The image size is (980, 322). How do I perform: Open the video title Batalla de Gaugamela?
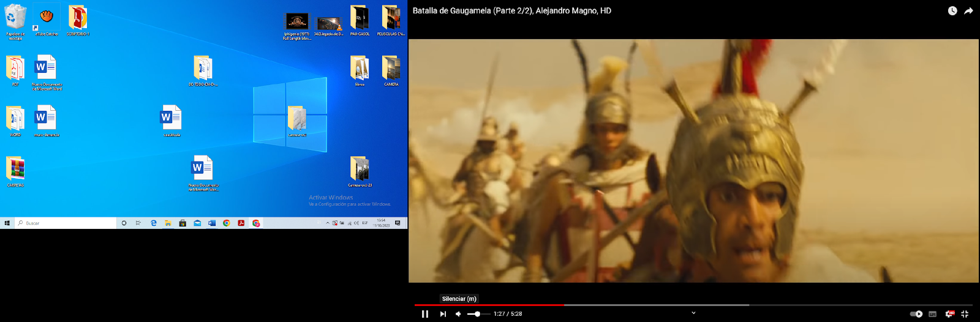point(512,10)
